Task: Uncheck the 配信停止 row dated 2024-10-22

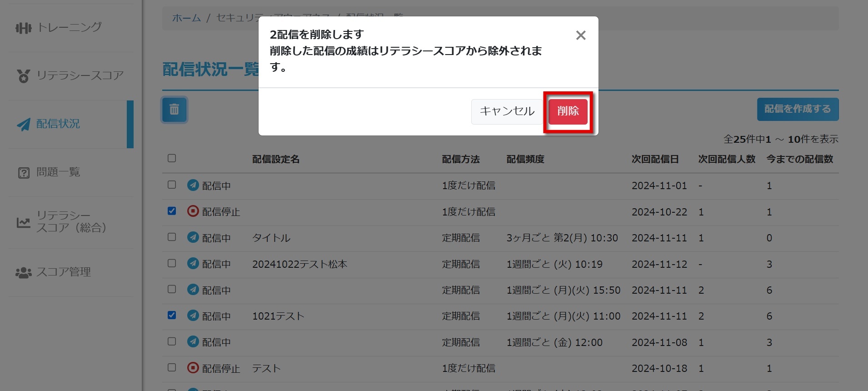Action: point(172,211)
